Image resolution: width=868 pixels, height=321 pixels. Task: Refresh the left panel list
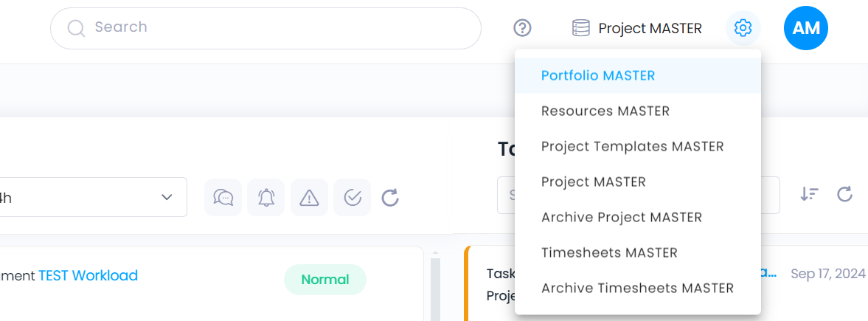tap(390, 197)
